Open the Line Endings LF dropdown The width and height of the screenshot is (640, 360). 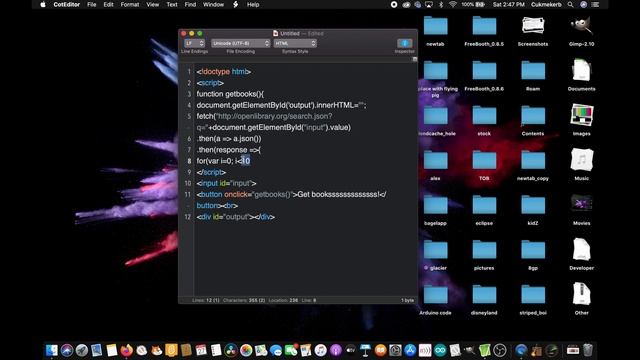[194, 43]
